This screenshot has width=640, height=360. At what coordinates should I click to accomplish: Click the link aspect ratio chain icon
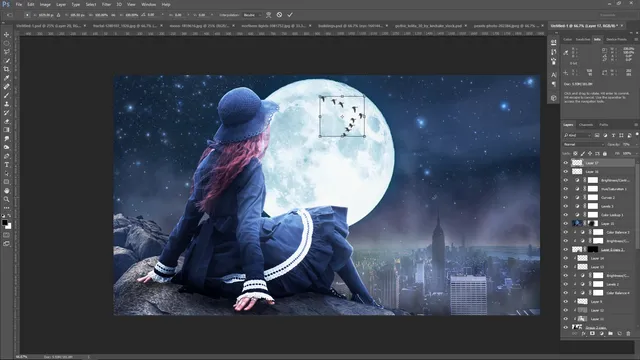click(114, 15)
